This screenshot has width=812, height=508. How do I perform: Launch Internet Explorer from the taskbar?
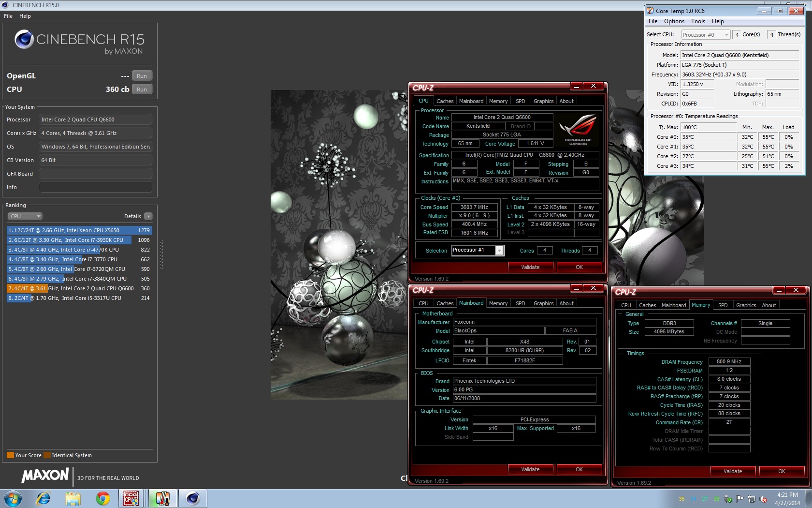coord(43,498)
